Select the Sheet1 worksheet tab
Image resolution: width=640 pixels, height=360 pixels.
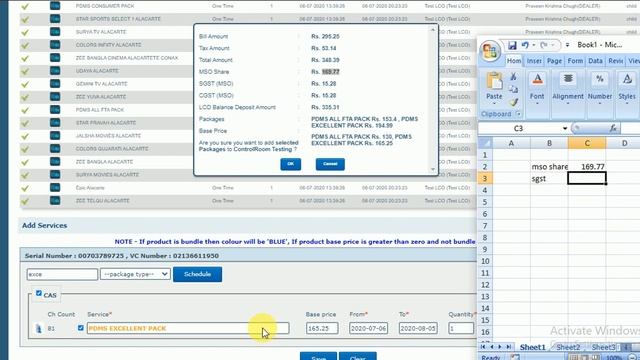(532, 347)
